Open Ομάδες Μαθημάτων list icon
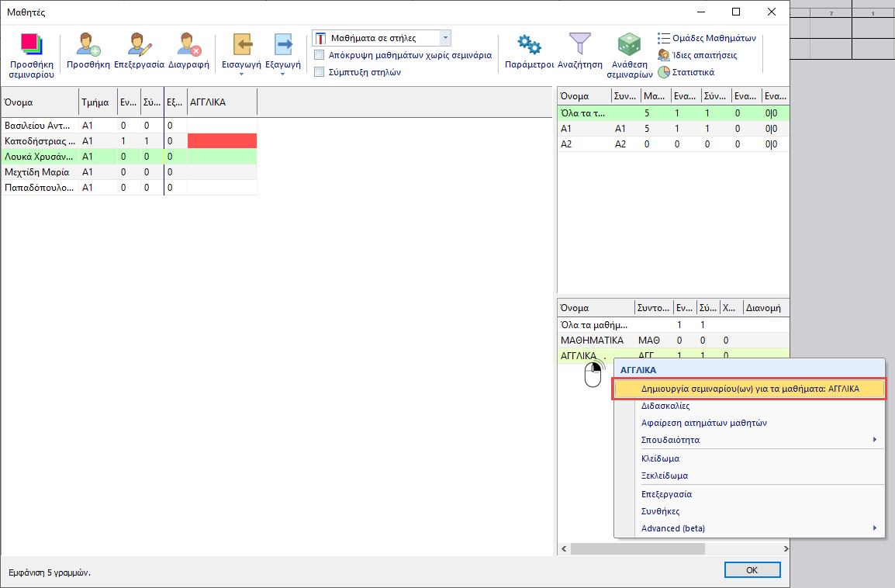The width and height of the screenshot is (895, 588). 665,38
